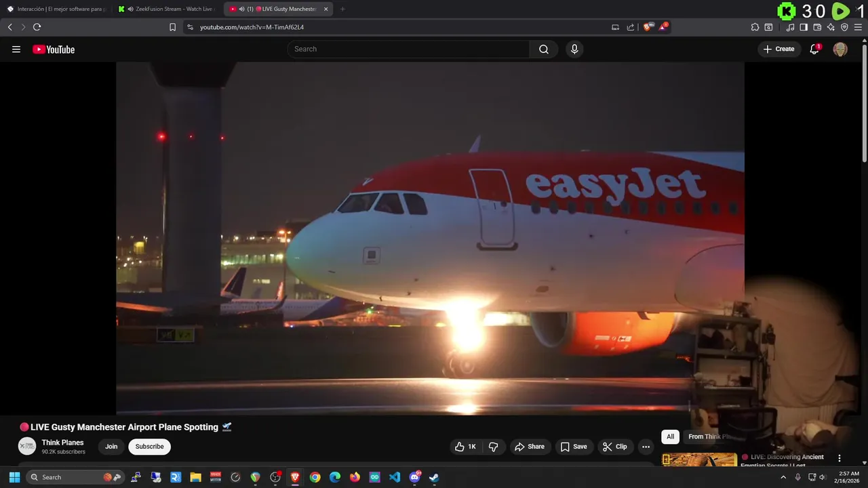Launch Microsoft Edge from the taskbar
Image resolution: width=868 pixels, height=488 pixels.
click(x=335, y=477)
